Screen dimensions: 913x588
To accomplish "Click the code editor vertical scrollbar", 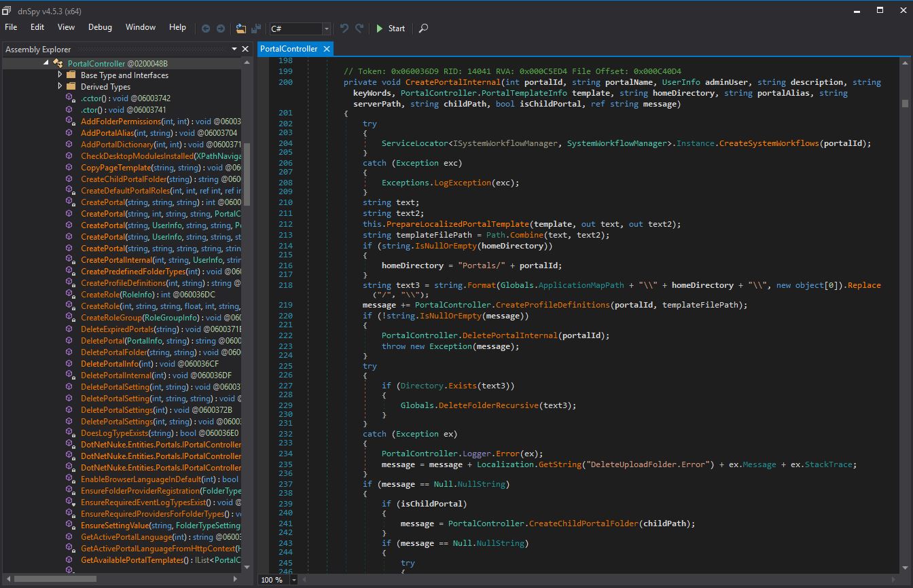I will 905,103.
